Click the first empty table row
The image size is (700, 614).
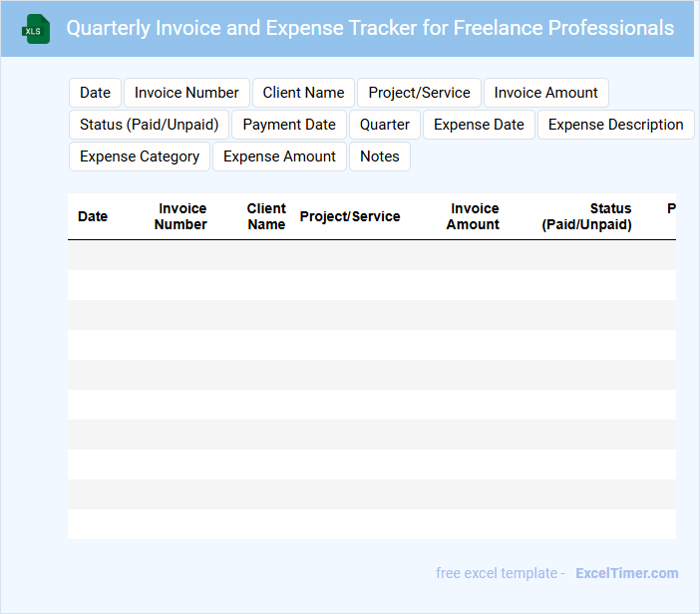(371, 255)
